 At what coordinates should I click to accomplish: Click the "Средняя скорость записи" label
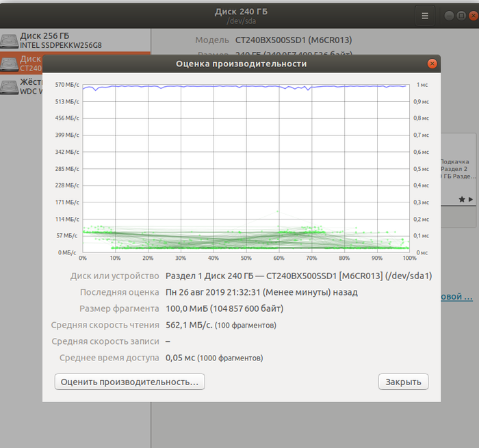(105, 341)
